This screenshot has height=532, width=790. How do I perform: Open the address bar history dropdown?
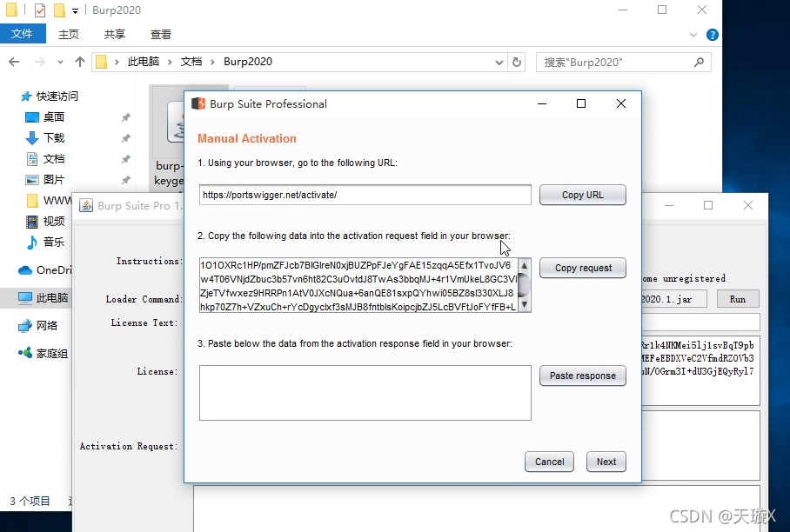[x=499, y=62]
